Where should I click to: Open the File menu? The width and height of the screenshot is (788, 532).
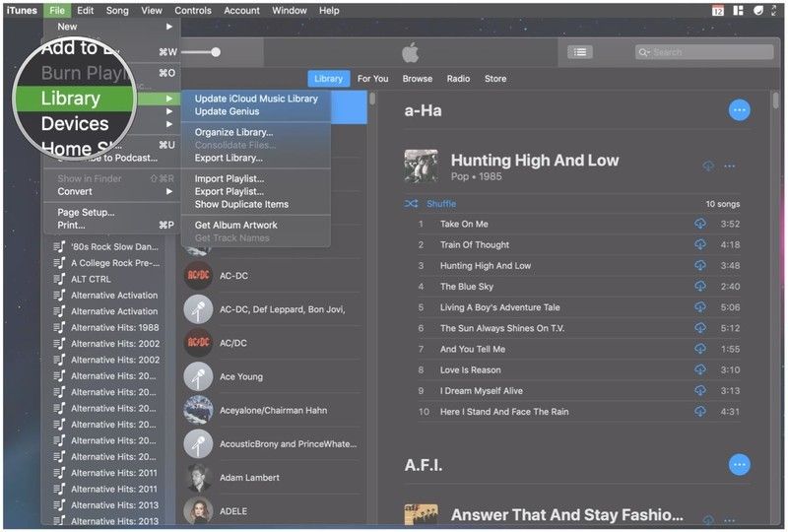tap(57, 10)
